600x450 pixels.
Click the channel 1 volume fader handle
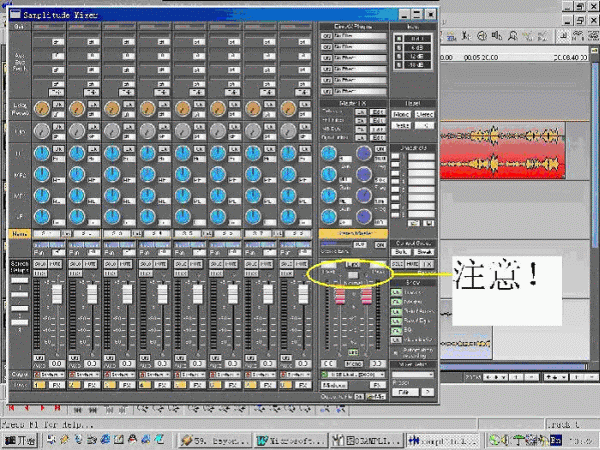click(57, 294)
